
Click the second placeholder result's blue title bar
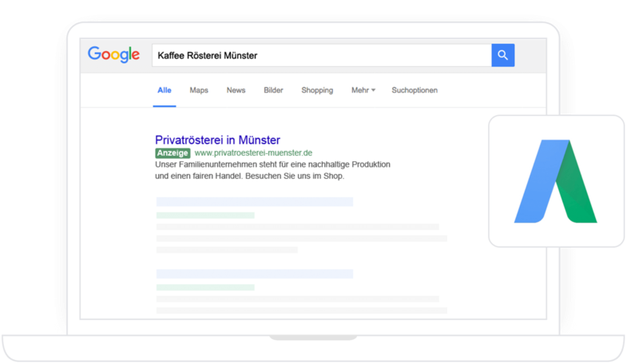click(x=254, y=274)
